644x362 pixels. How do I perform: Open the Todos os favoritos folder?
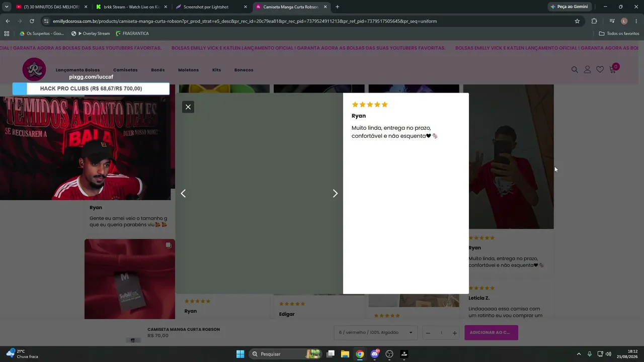point(619,33)
